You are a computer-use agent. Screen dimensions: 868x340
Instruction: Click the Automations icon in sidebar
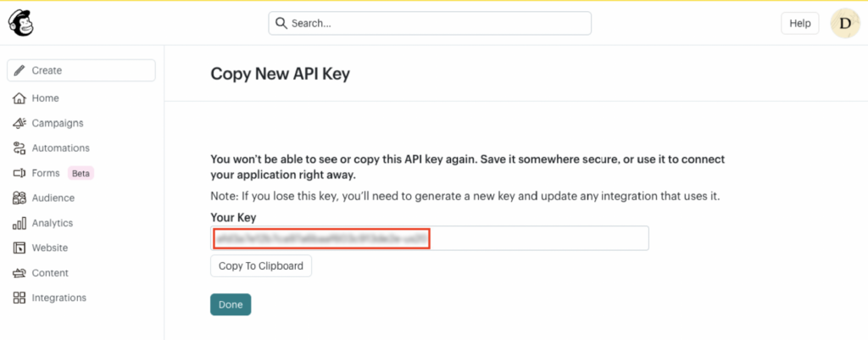(19, 148)
